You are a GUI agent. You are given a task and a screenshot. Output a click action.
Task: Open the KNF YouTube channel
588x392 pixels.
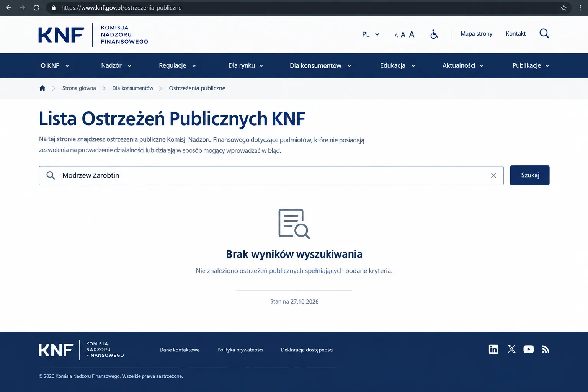[528, 349]
